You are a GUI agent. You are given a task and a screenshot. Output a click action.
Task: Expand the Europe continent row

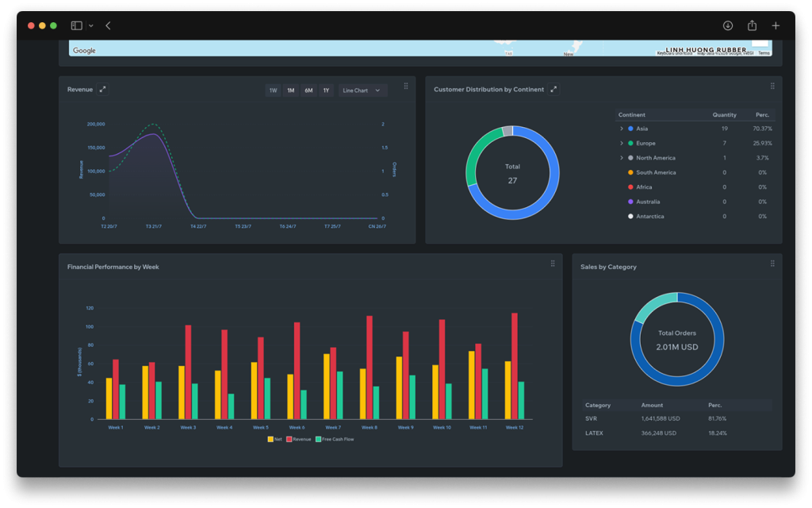click(x=622, y=143)
